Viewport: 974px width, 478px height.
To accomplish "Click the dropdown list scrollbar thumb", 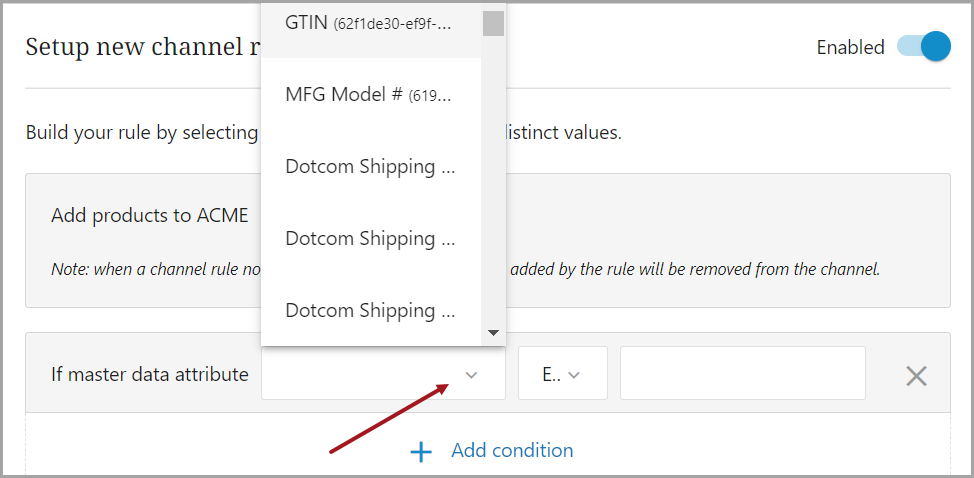I will click(493, 22).
